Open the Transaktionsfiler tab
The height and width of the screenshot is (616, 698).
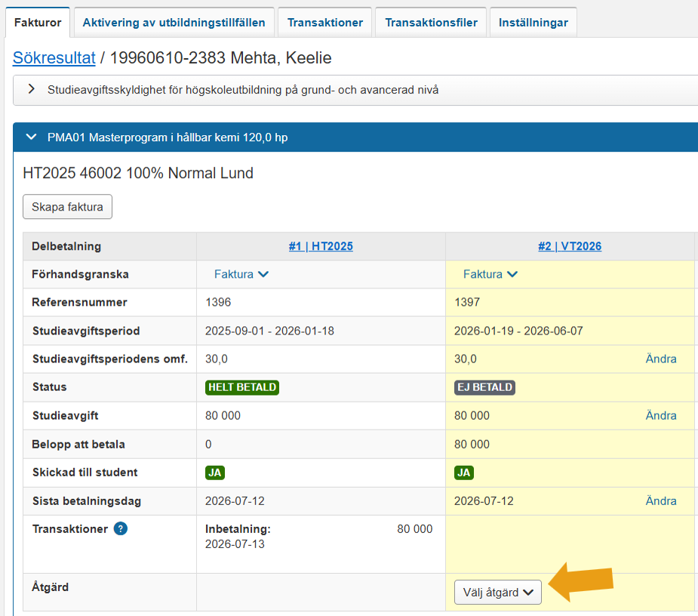pyautogui.click(x=431, y=23)
